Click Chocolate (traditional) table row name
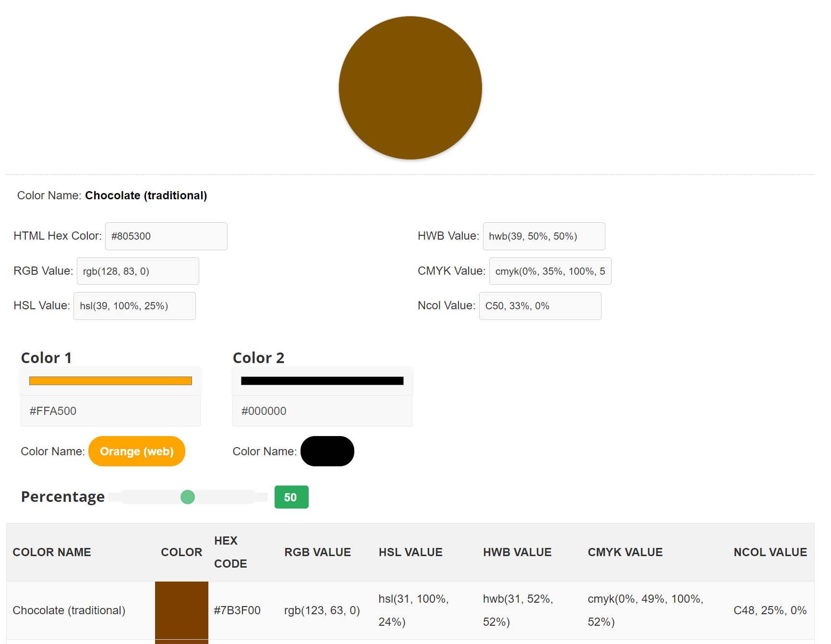The image size is (831, 644). click(x=69, y=610)
